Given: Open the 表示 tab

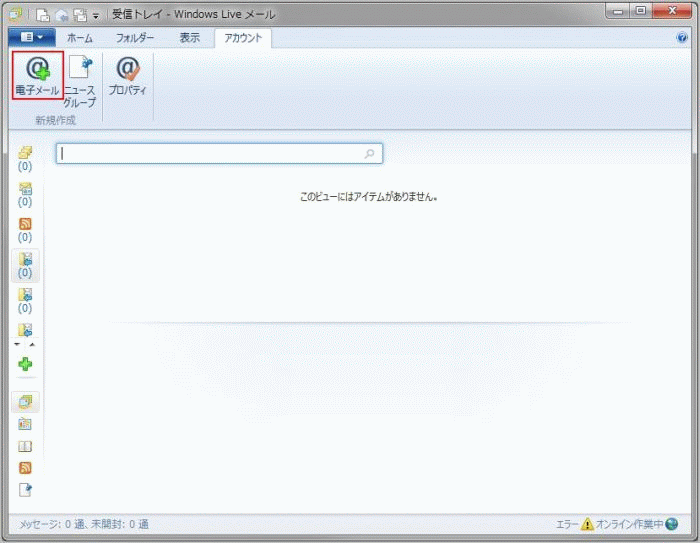Looking at the screenshot, I should [x=189, y=38].
